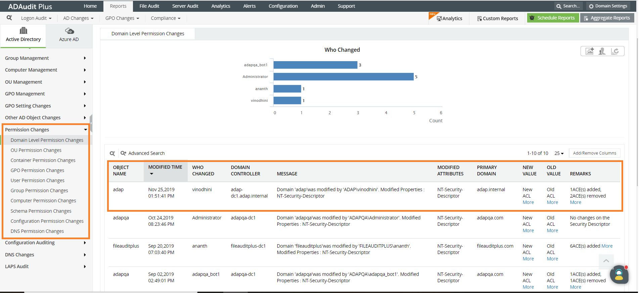The width and height of the screenshot is (644, 293).
Task: Click the adapqa_bot1 bar in the chart
Action: 315,65
